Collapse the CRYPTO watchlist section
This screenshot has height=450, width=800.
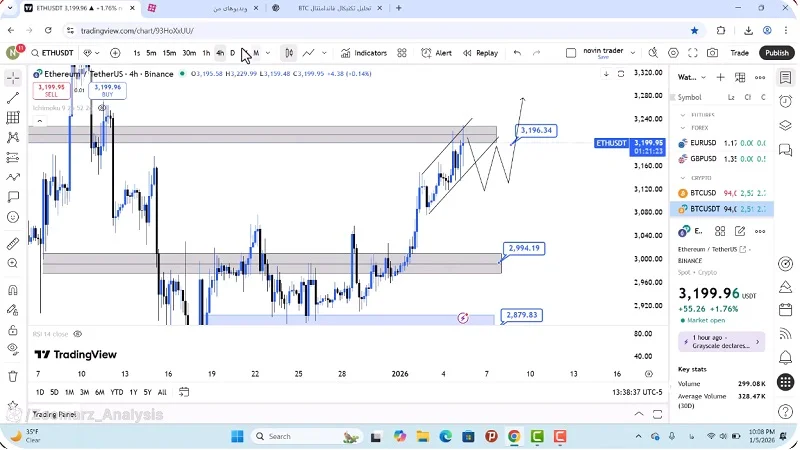pyautogui.click(x=683, y=178)
